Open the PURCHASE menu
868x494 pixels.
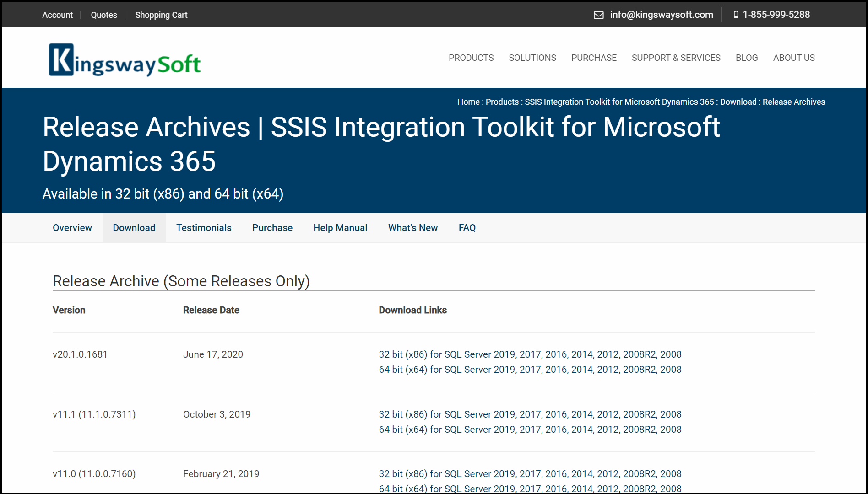[594, 58]
